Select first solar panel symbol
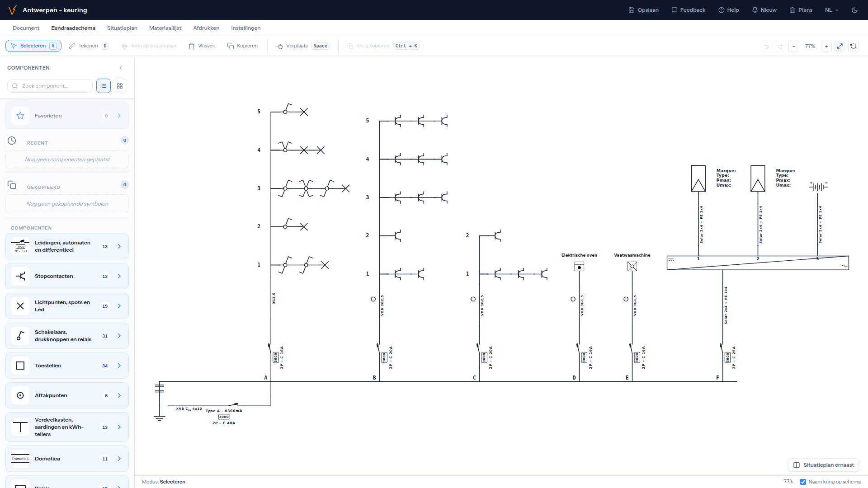This screenshot has height=488, width=868. 698,178
